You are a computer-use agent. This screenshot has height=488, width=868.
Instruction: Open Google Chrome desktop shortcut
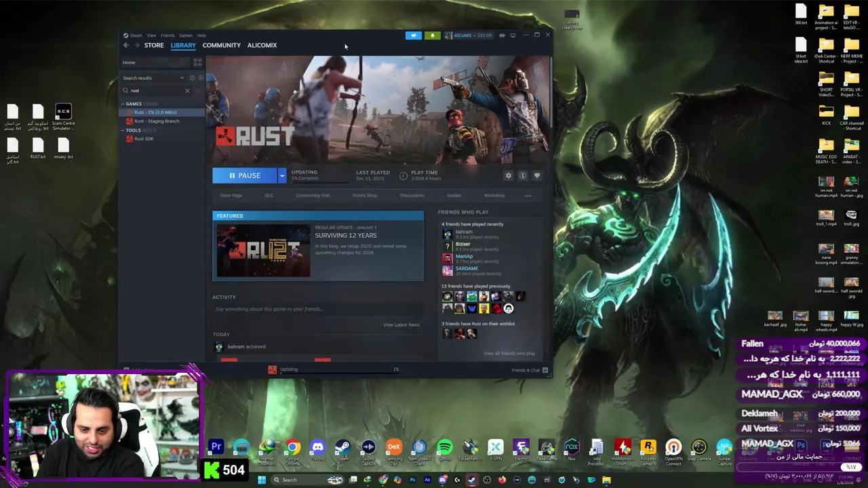click(292, 451)
